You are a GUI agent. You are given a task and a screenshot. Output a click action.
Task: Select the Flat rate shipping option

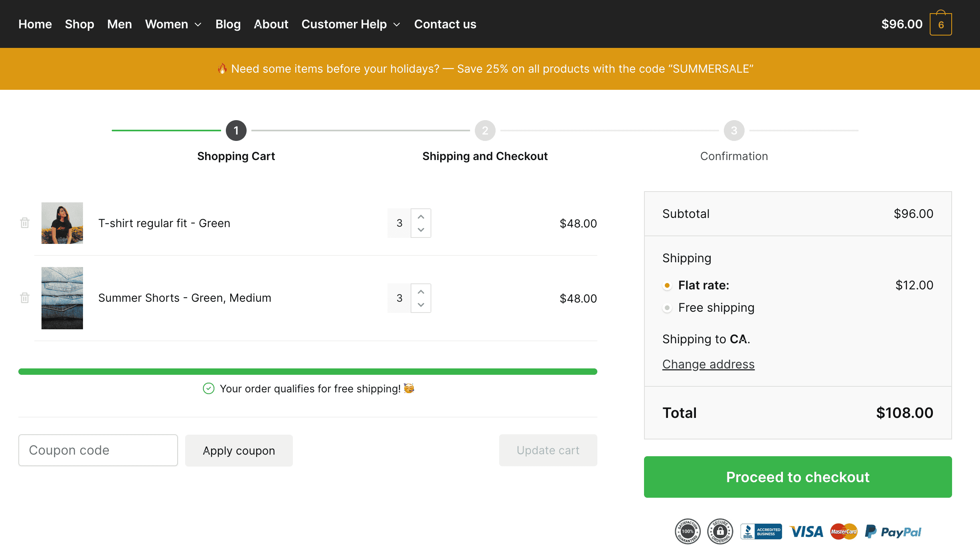(x=667, y=285)
